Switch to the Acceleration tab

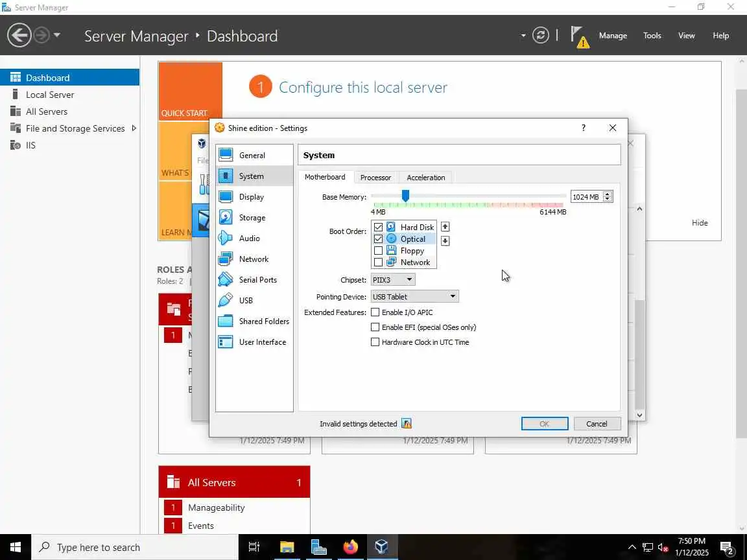click(426, 178)
